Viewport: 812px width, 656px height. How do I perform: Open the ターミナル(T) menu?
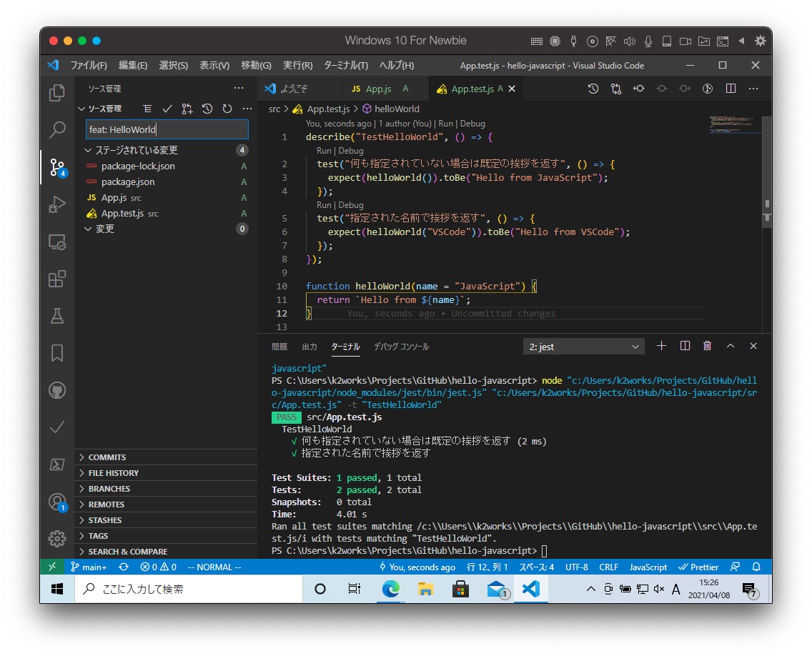click(x=345, y=65)
